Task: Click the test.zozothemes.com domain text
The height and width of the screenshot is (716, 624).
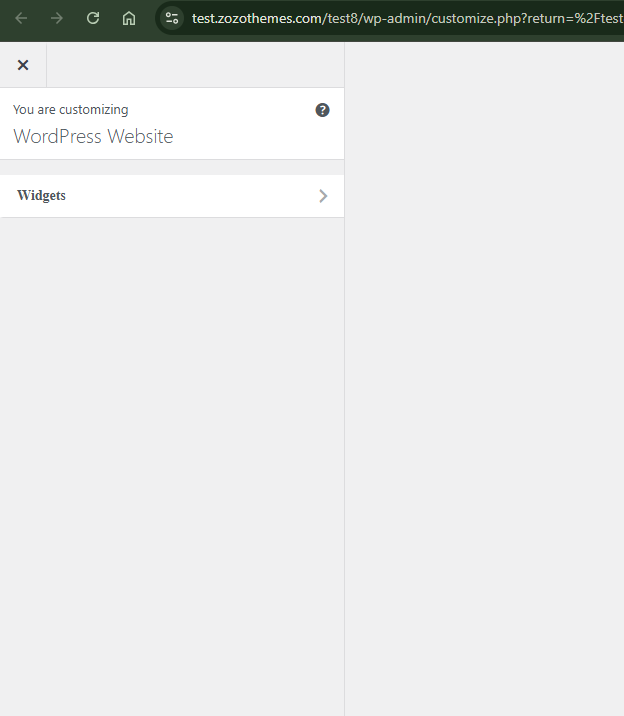Action: click(x=257, y=18)
